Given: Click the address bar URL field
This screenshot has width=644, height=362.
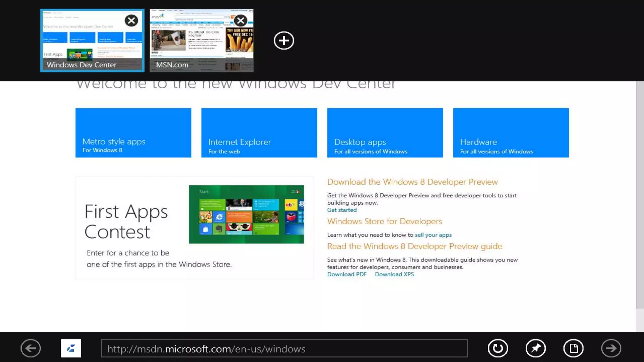Looking at the screenshot, I should [284, 348].
